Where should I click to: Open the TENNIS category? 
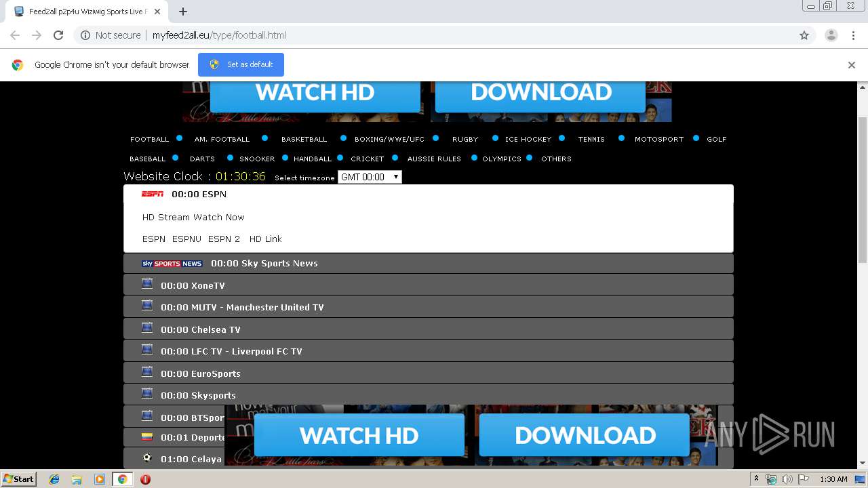click(591, 139)
